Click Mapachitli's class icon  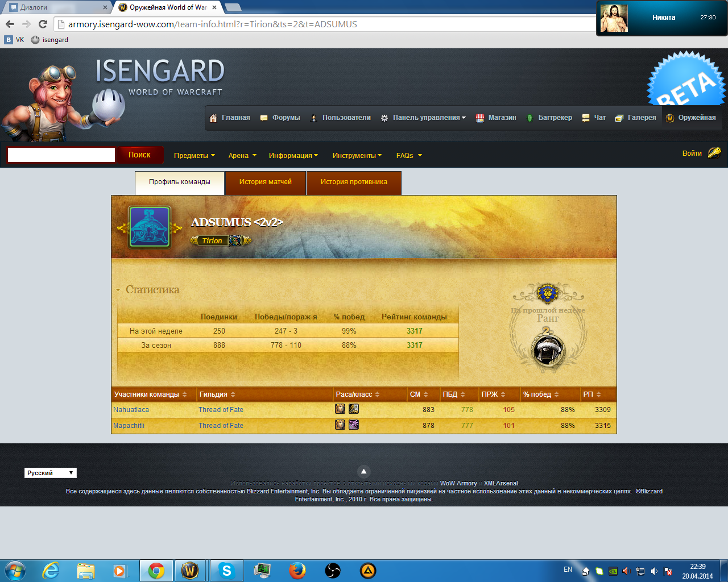(x=354, y=425)
